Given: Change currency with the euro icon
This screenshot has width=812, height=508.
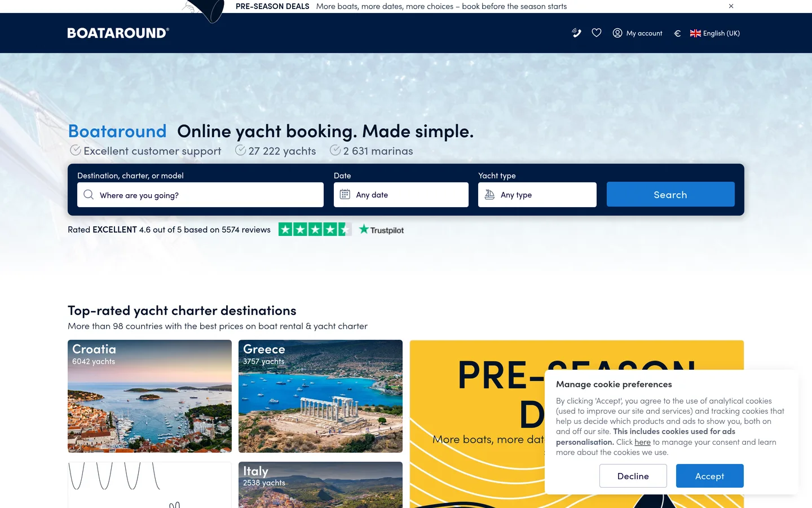Looking at the screenshot, I should [677, 33].
